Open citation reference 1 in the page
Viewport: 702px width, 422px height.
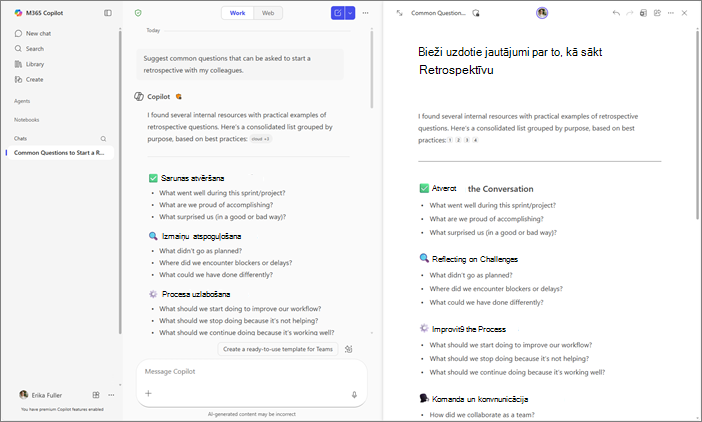(450, 140)
